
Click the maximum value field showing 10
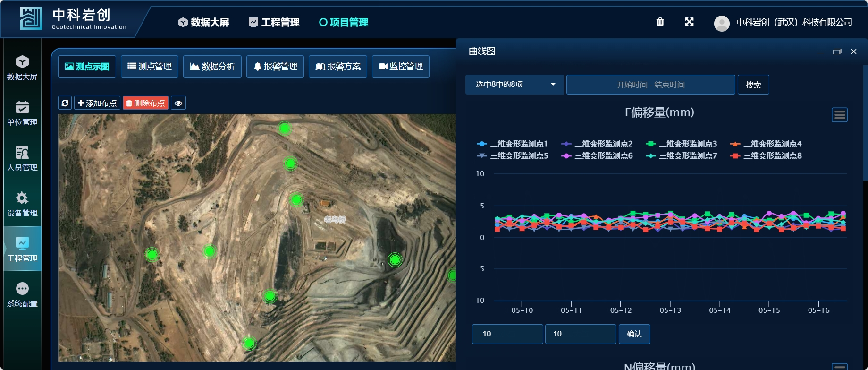[581, 334]
